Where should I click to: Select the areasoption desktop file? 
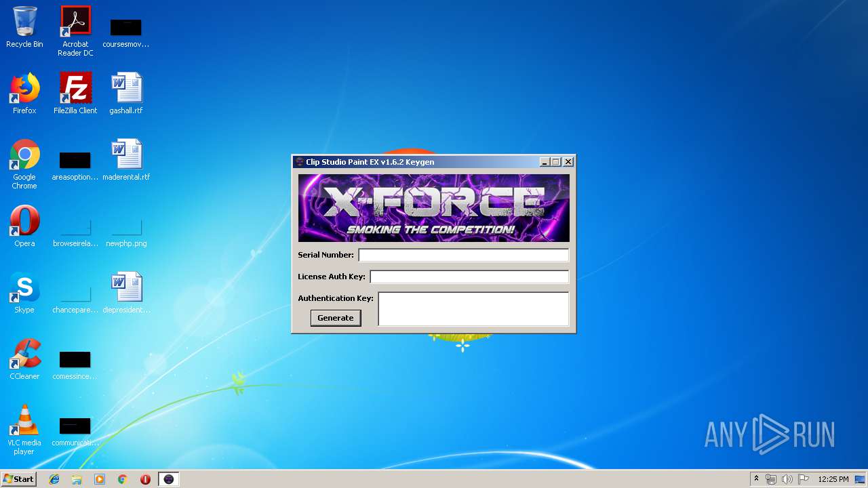click(x=75, y=165)
